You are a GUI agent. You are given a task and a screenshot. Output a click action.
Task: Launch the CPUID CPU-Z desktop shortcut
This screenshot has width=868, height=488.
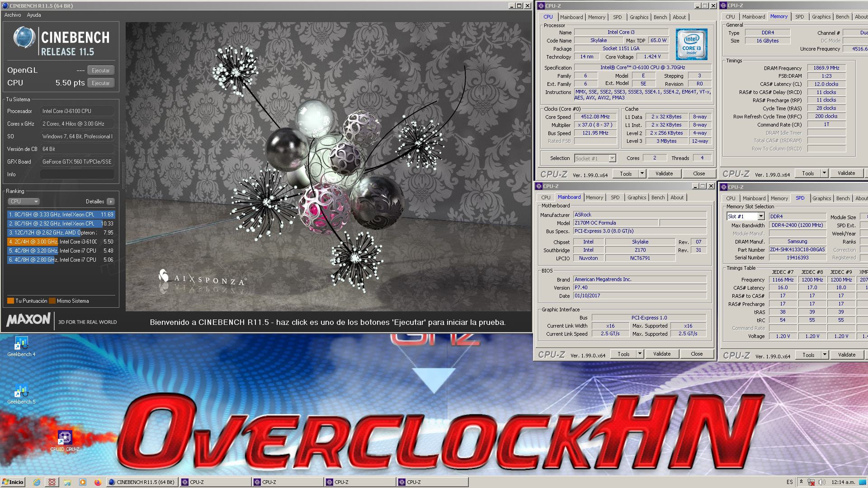(65, 441)
